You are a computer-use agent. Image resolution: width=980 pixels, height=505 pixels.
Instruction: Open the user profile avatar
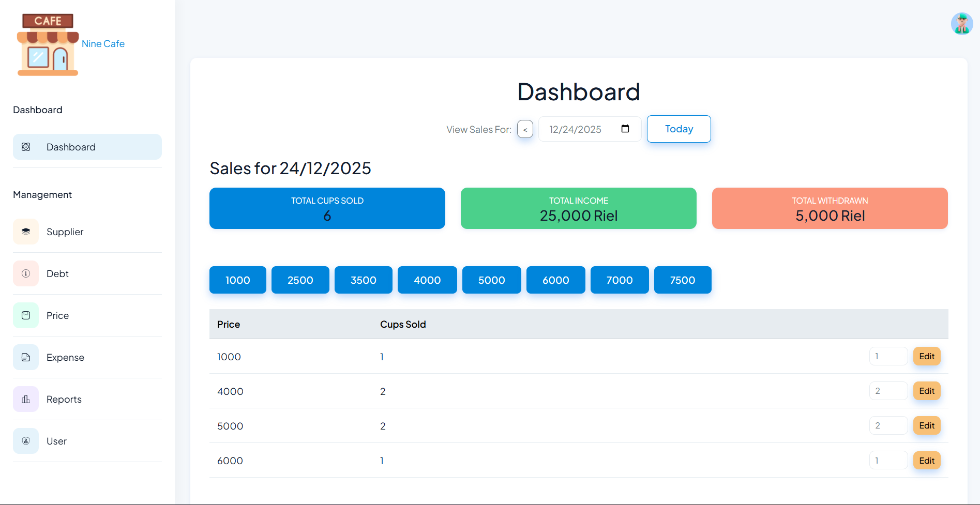click(x=961, y=23)
